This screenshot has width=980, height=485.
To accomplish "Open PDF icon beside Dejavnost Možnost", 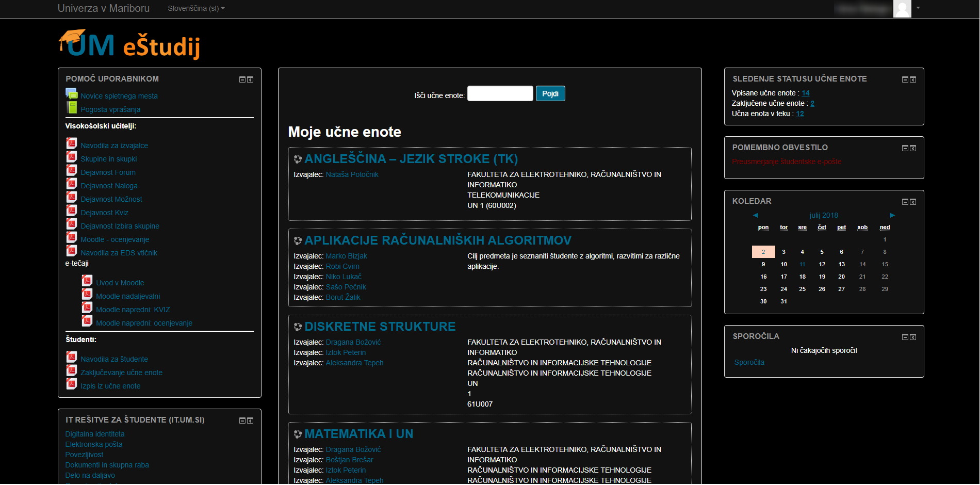I will point(72,197).
